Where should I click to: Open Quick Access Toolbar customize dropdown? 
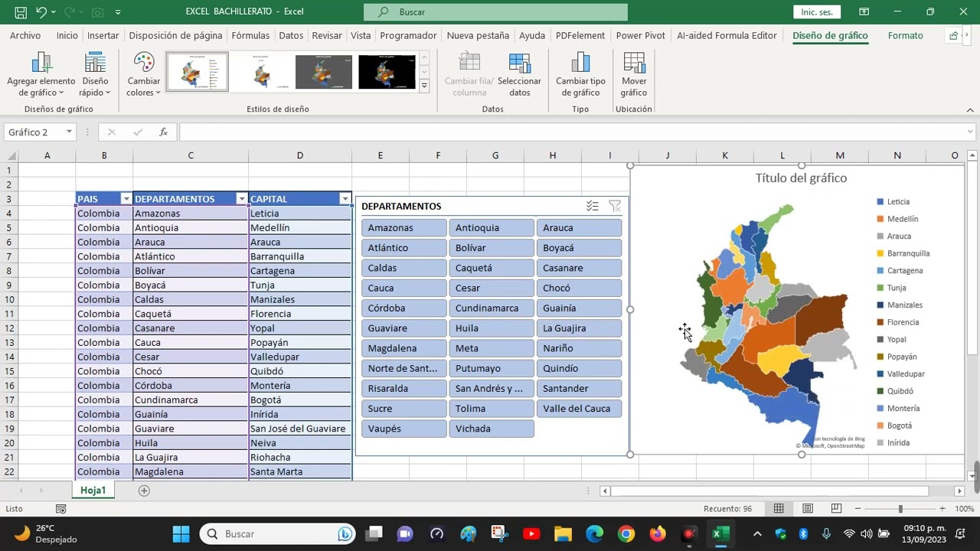[x=118, y=12]
